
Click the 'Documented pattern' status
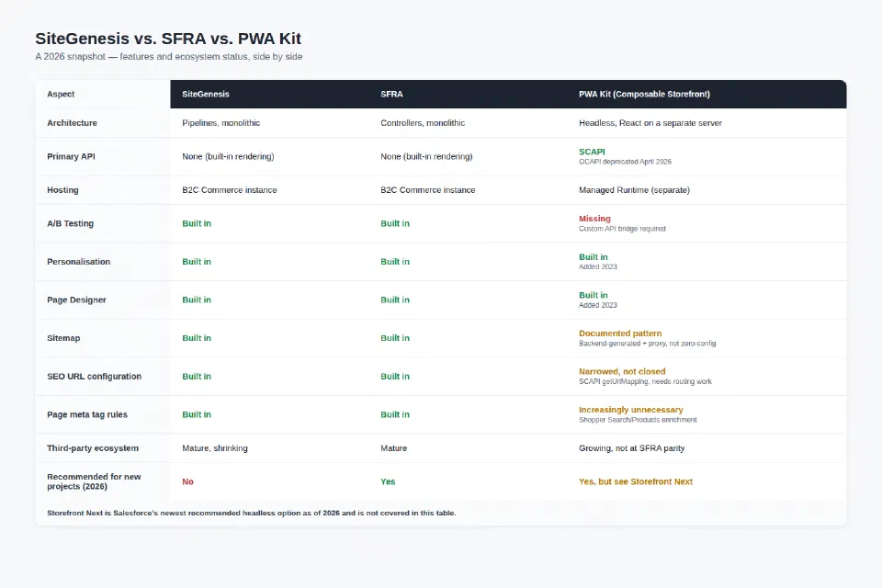[620, 334]
